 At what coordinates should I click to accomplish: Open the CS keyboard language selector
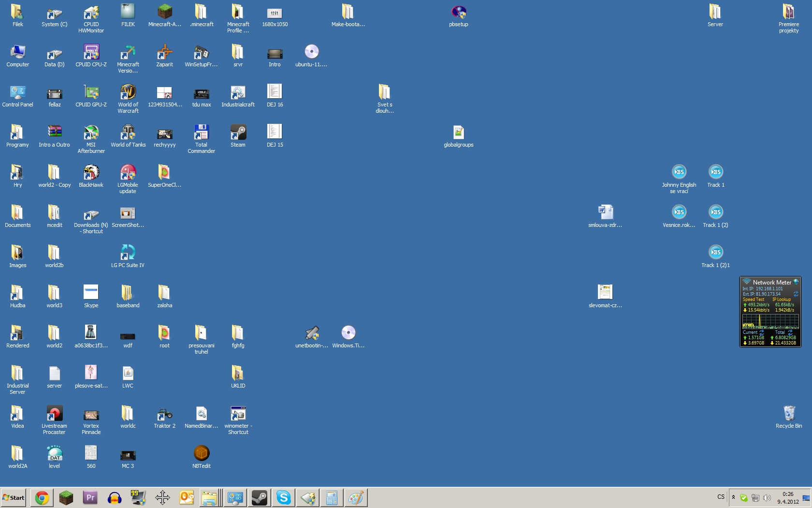tap(721, 497)
